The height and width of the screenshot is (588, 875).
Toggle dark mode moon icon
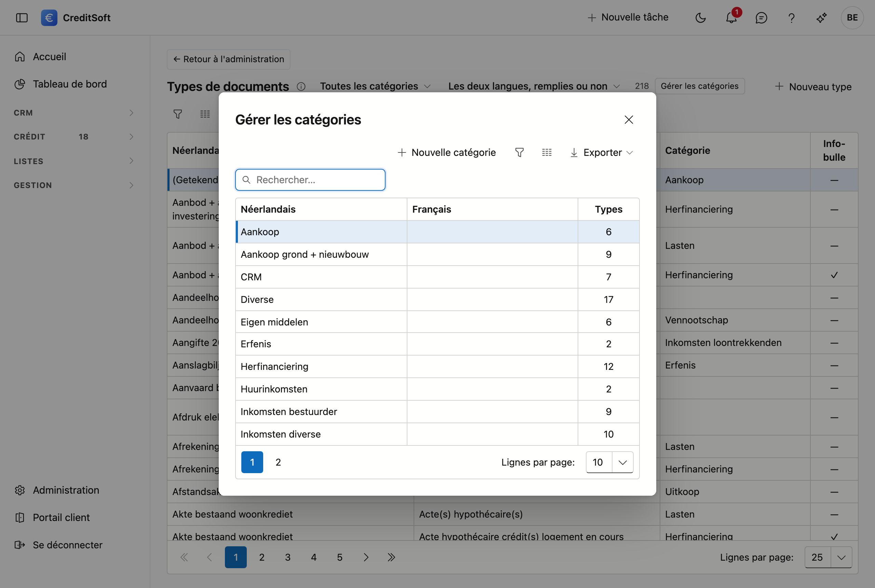[x=700, y=18]
